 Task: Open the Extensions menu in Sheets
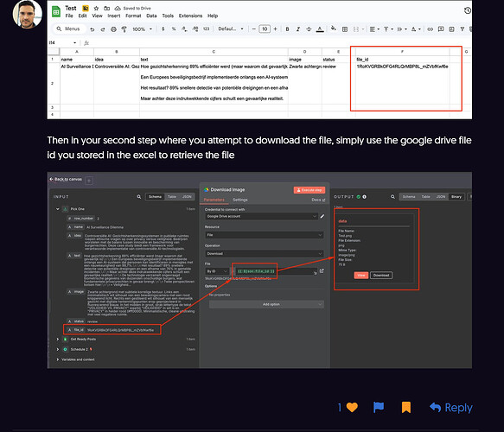pyautogui.click(x=190, y=16)
